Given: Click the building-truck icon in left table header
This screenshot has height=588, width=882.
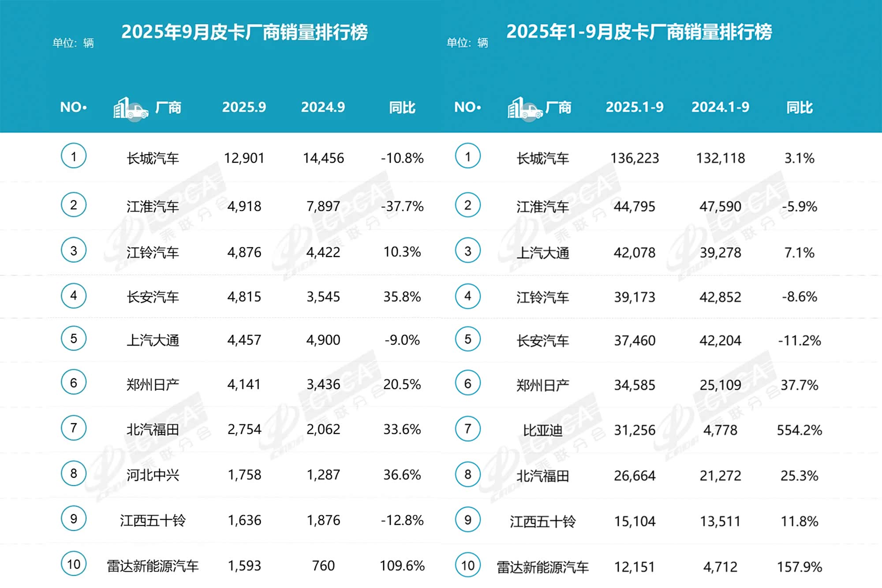Looking at the screenshot, I should pos(131,108).
